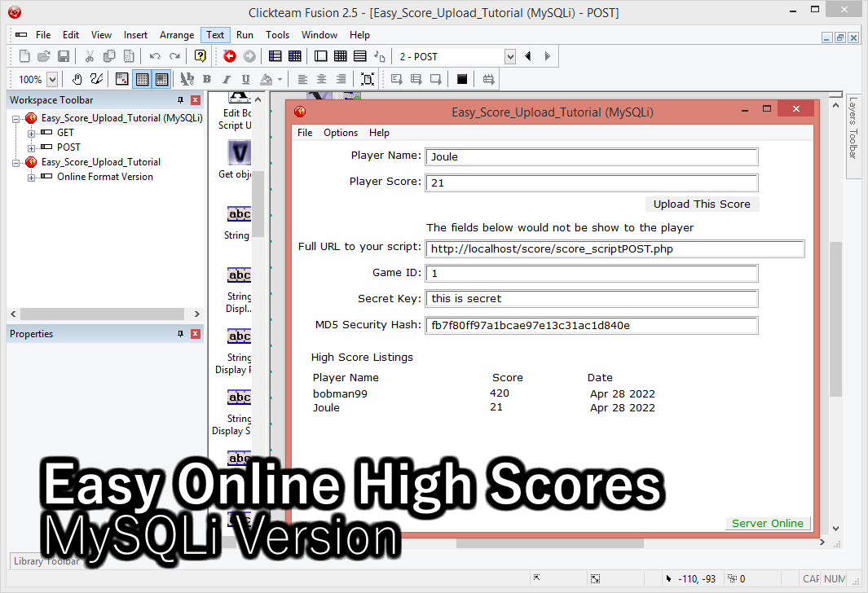Viewport: 868px width, 593px height.
Task: Save using the floppy disk icon
Action: coord(64,56)
